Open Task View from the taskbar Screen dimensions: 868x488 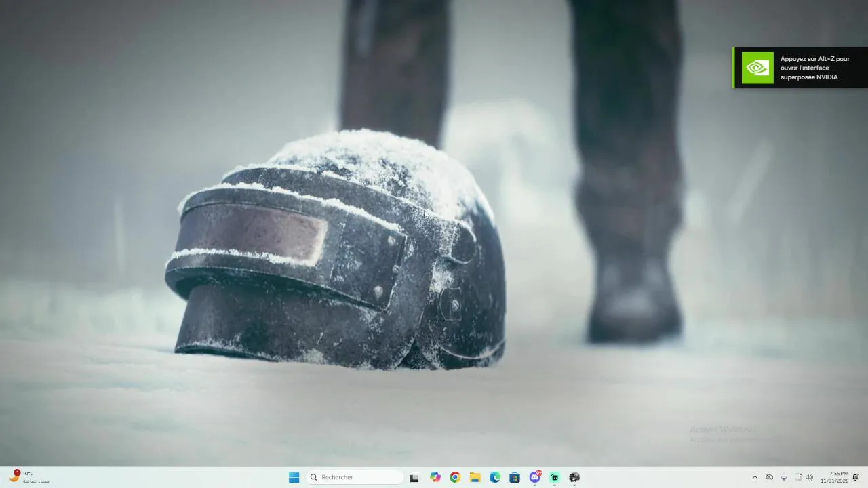[x=414, y=477]
